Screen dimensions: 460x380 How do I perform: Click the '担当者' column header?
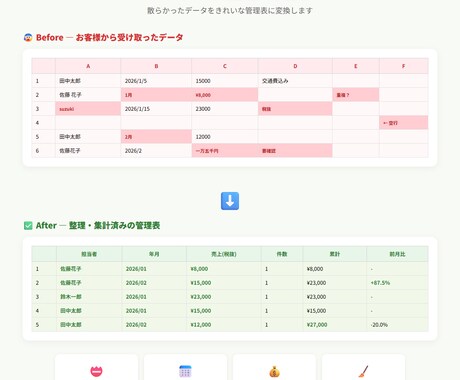pyautogui.click(x=89, y=254)
